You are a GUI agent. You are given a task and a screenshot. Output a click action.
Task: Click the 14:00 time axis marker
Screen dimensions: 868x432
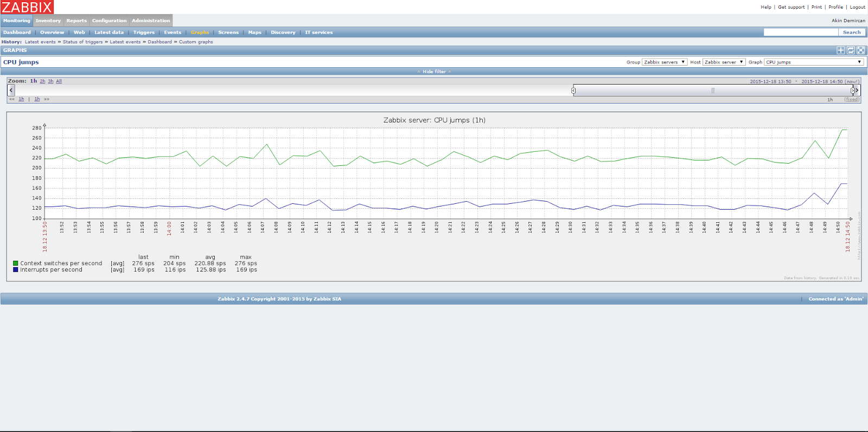tap(169, 228)
